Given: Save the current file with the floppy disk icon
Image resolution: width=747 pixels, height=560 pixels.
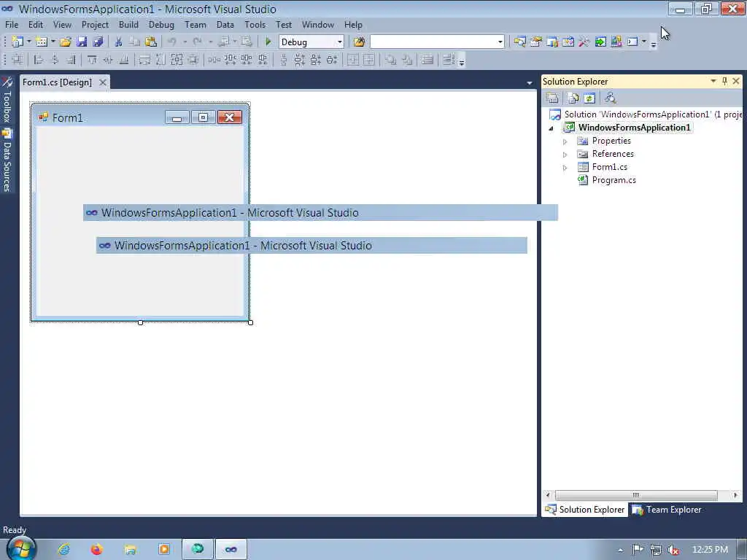Looking at the screenshot, I should pos(82,42).
